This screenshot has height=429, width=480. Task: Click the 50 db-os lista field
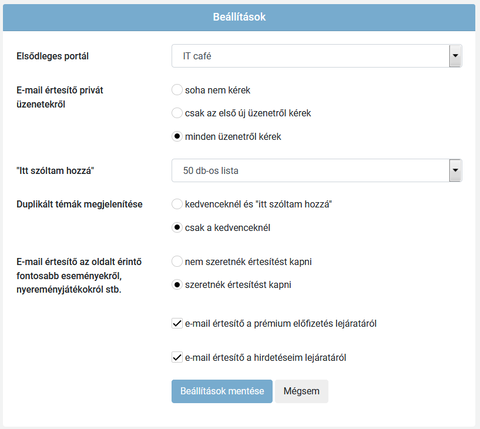(317, 170)
